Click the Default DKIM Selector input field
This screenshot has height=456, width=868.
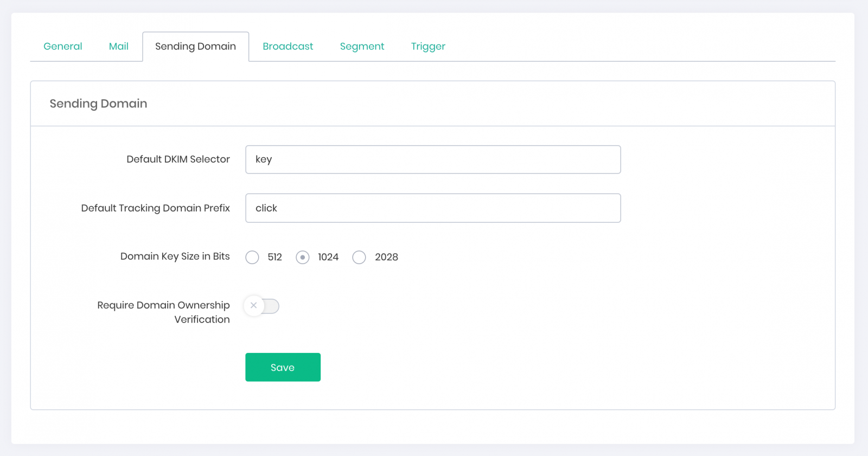click(432, 159)
